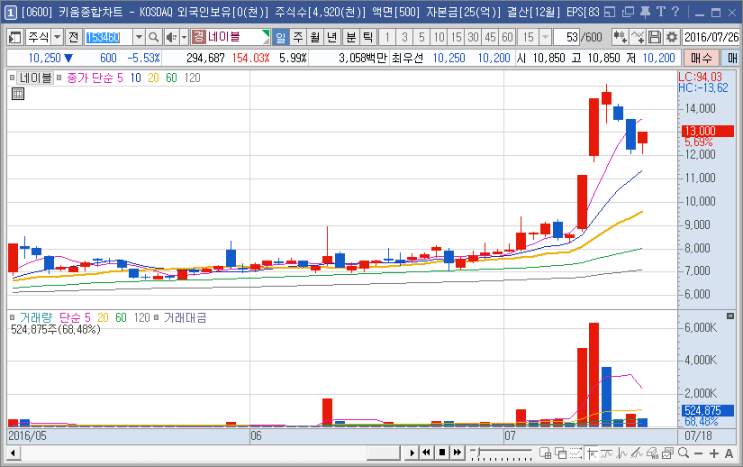Click the stop button

click(x=442, y=453)
